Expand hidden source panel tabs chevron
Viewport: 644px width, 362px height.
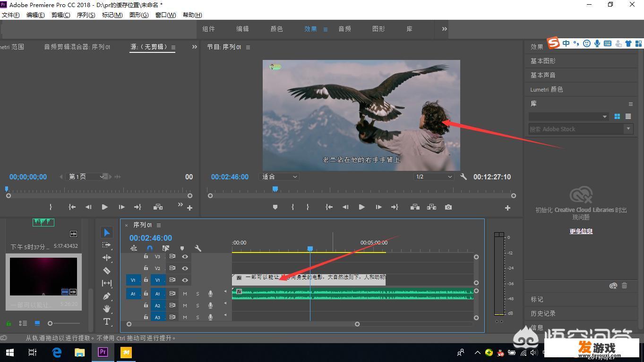194,47
